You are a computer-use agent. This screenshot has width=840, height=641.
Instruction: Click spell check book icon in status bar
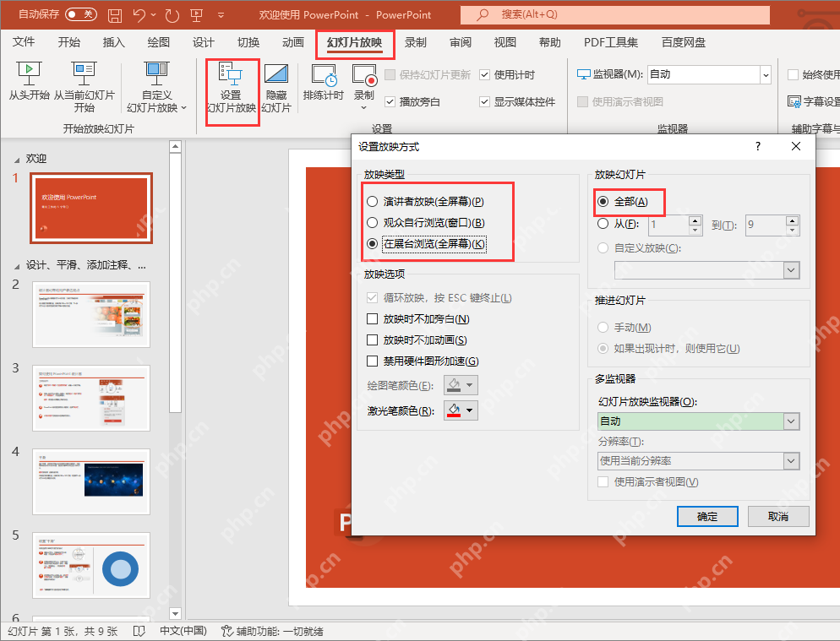(x=139, y=632)
